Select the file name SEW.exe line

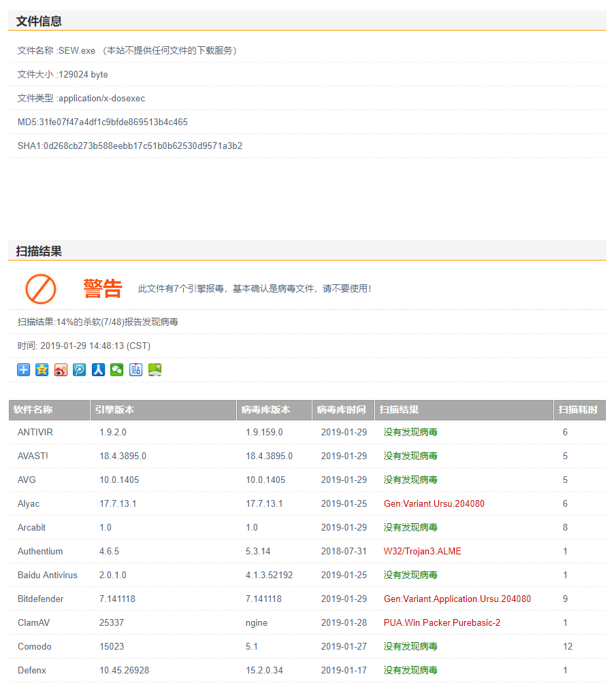click(127, 50)
